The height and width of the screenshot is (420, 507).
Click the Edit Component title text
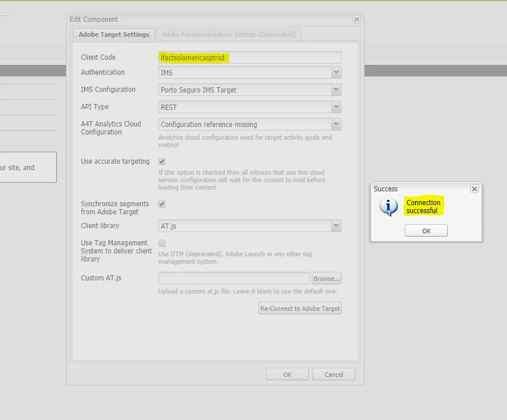click(x=94, y=20)
